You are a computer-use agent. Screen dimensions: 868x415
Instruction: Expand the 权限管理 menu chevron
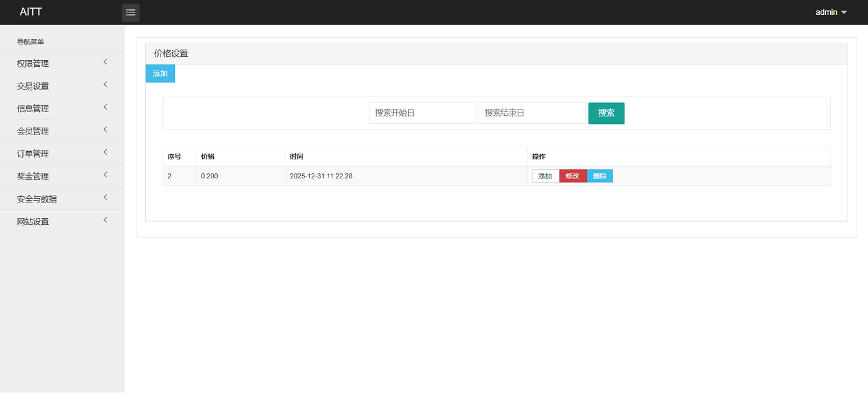pyautogui.click(x=105, y=62)
